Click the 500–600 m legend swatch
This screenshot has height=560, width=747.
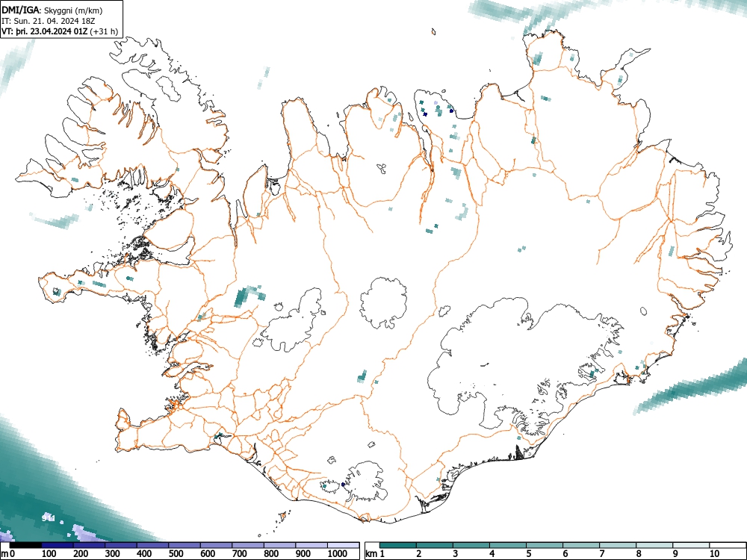[185, 545]
